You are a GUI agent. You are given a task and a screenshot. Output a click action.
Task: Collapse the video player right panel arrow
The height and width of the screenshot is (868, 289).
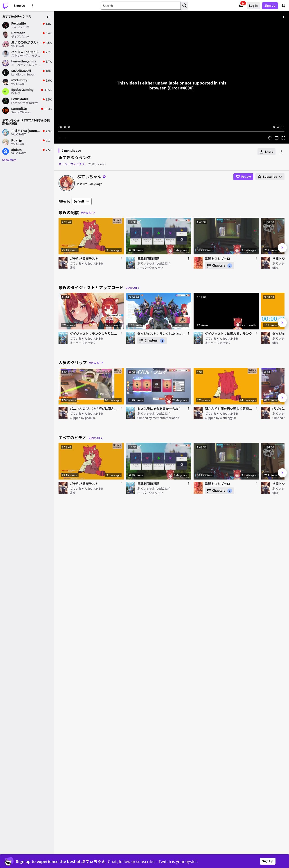(x=284, y=17)
